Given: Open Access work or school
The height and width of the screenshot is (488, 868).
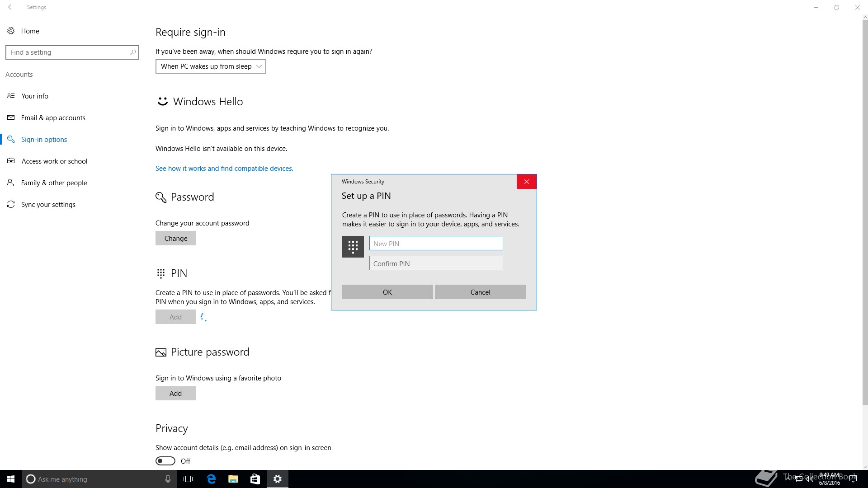Looking at the screenshot, I should 54,161.
